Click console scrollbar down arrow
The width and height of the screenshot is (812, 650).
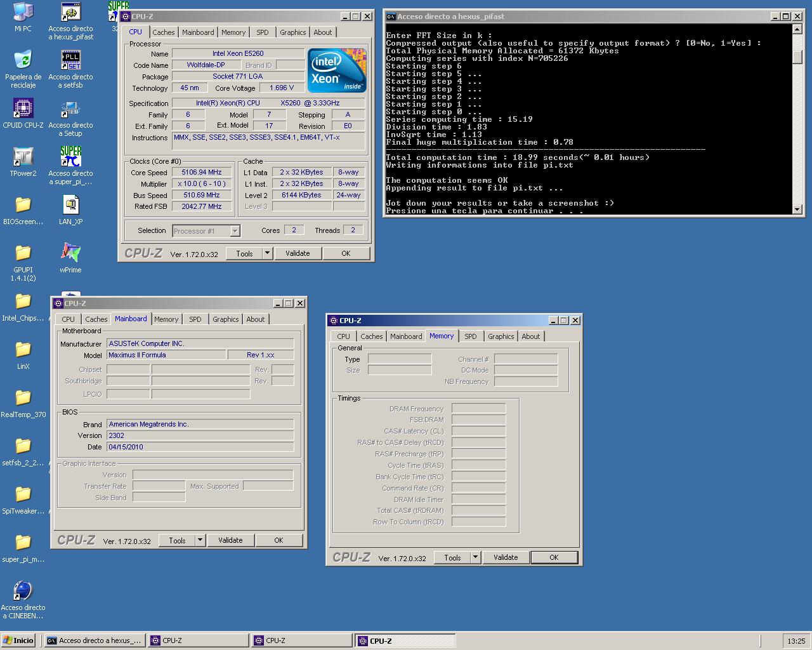pos(797,209)
